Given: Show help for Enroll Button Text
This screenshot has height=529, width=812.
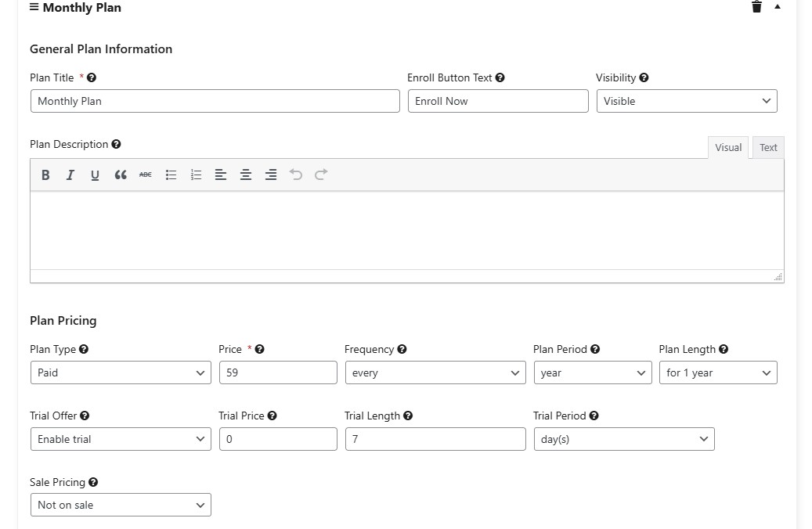Looking at the screenshot, I should (500, 77).
